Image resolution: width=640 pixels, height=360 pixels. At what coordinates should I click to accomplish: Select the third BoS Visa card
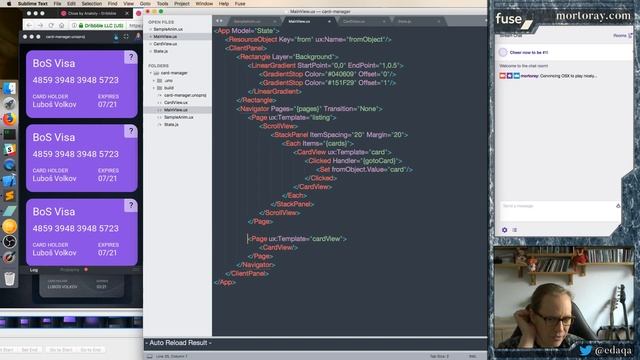pos(82,232)
